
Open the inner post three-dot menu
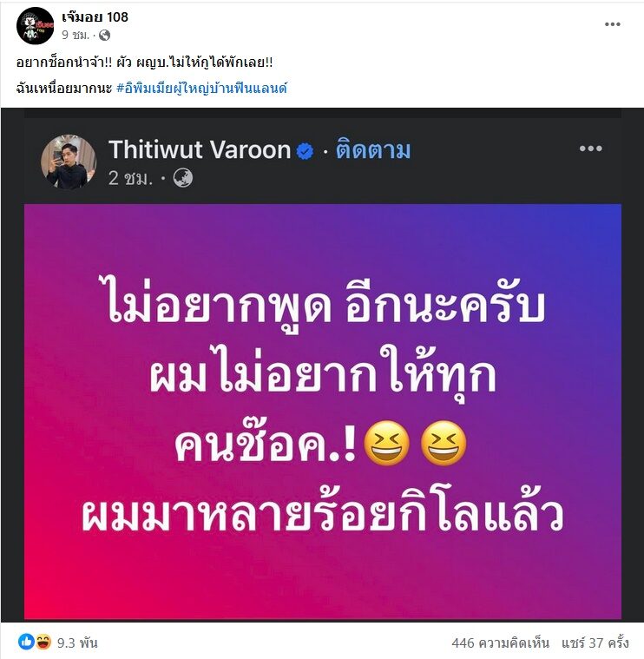point(591,148)
